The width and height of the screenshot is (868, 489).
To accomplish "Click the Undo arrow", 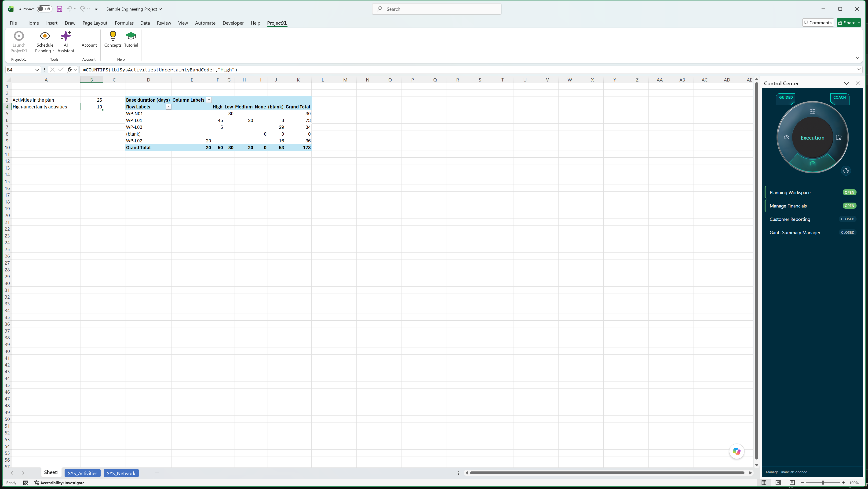I will 69,9.
